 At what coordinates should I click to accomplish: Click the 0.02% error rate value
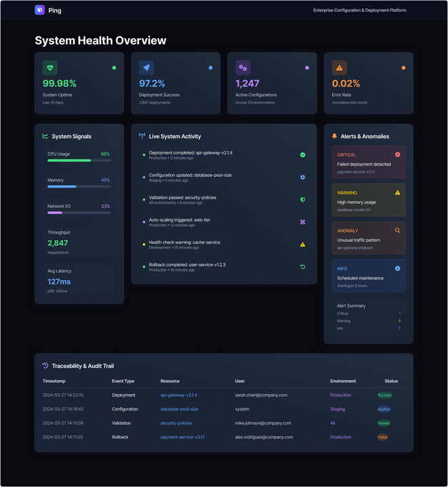point(346,83)
